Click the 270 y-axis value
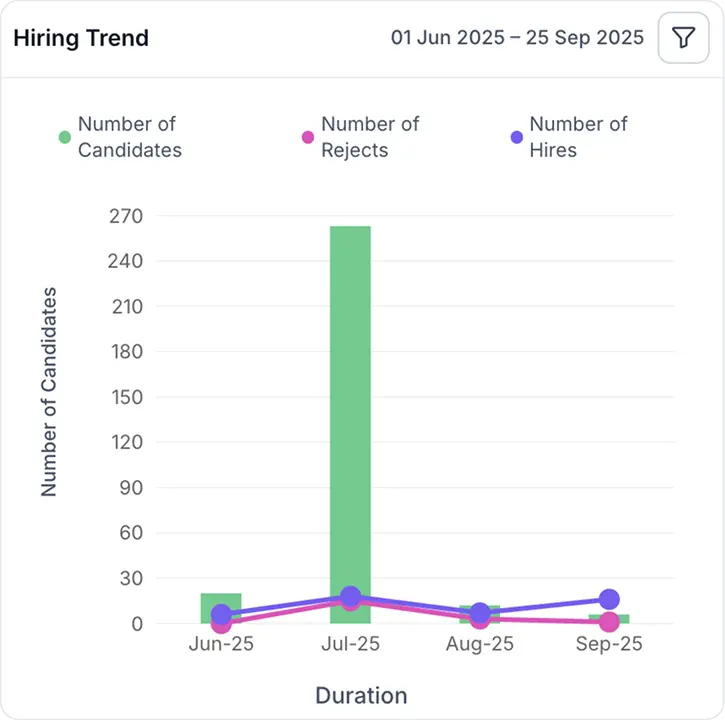Screen dimensions: 725x720 pyautogui.click(x=126, y=216)
